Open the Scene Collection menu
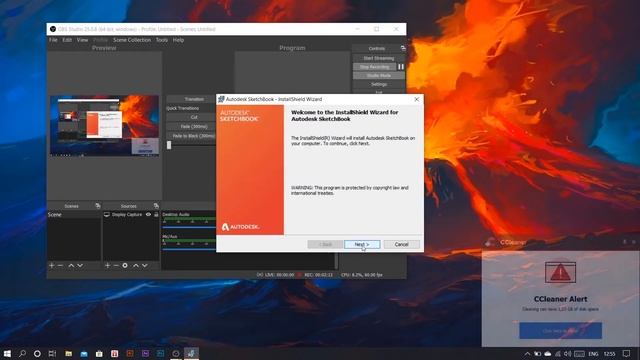Viewport: 640px width, 360px height. coord(132,40)
